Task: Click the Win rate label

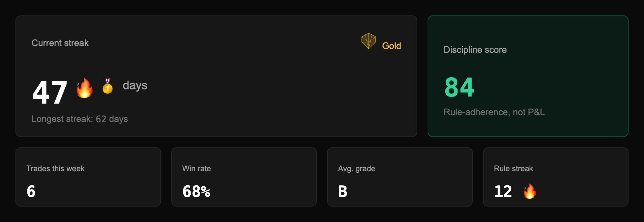Action: click(x=196, y=169)
